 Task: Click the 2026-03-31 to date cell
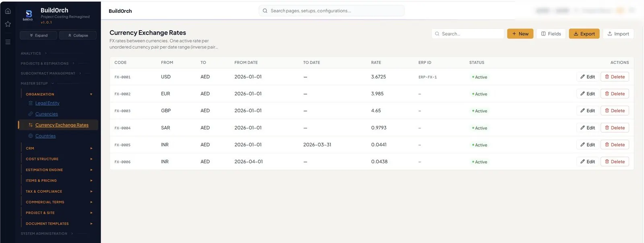tap(317, 145)
